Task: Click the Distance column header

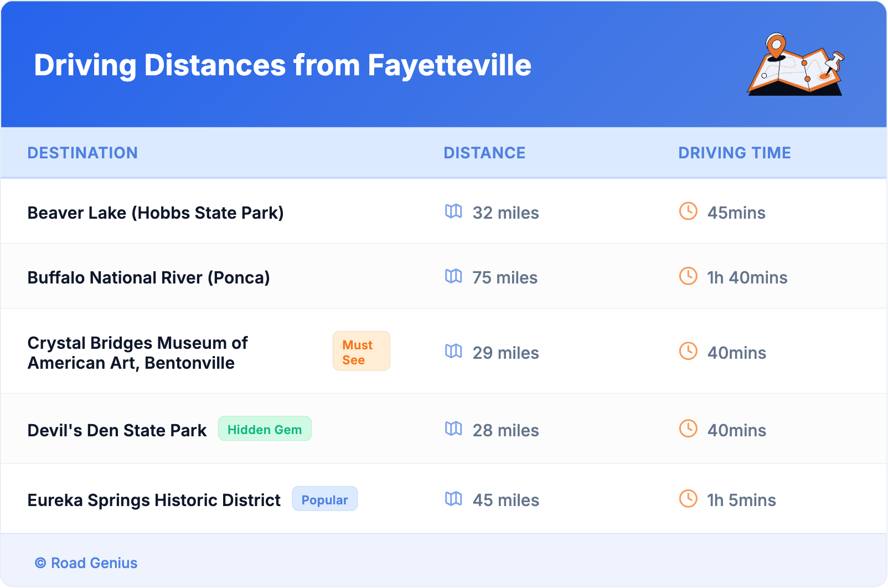Action: pos(484,153)
